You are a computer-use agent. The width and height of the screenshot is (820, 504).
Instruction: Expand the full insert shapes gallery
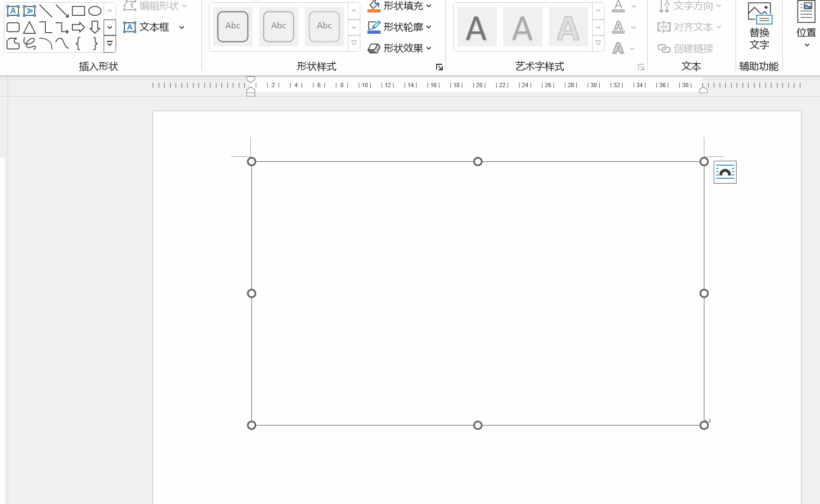tap(110, 44)
